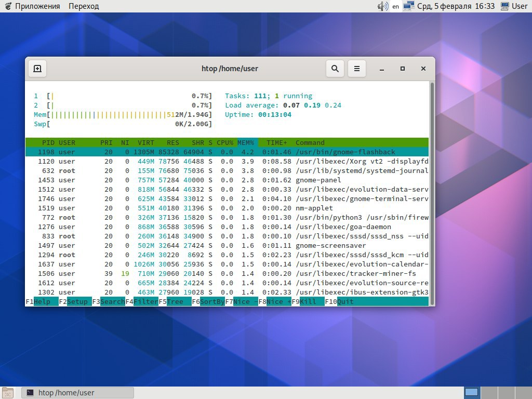Viewport: 532px width, 399px height.
Task: Sort by the SHR column header
Action: pos(198,142)
